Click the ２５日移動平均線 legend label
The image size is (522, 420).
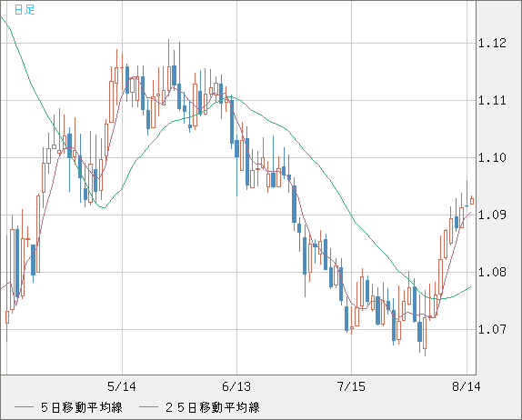tap(213, 407)
